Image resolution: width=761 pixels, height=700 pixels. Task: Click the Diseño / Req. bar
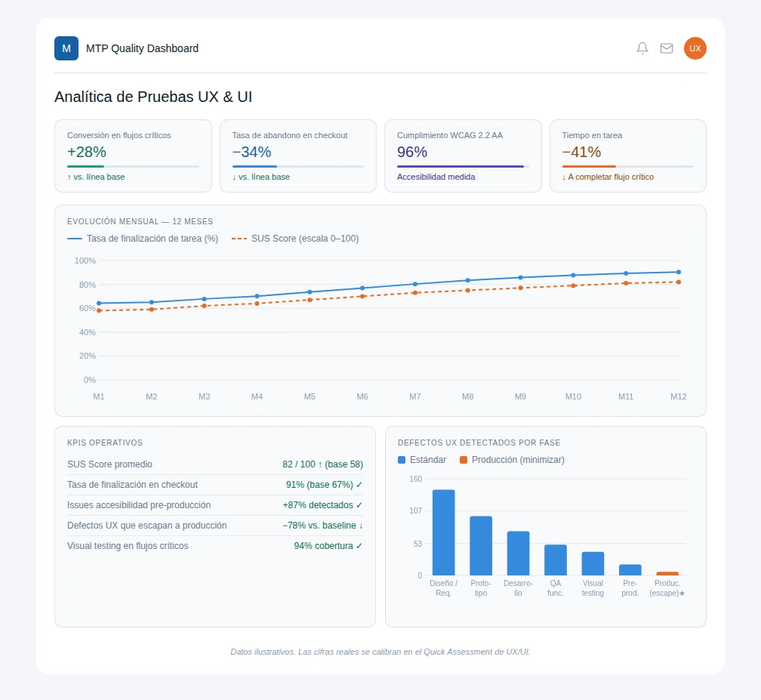(444, 532)
